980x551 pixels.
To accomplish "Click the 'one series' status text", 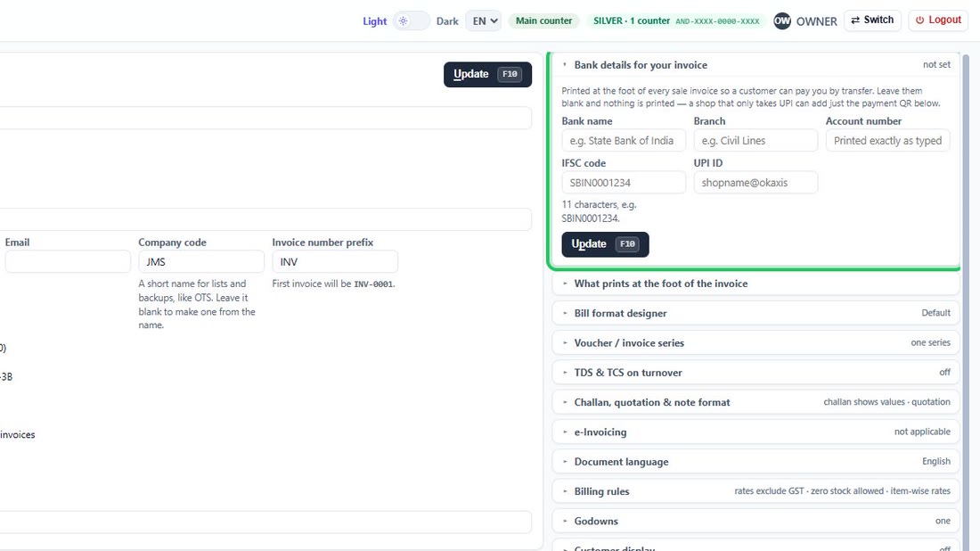I will click(931, 342).
